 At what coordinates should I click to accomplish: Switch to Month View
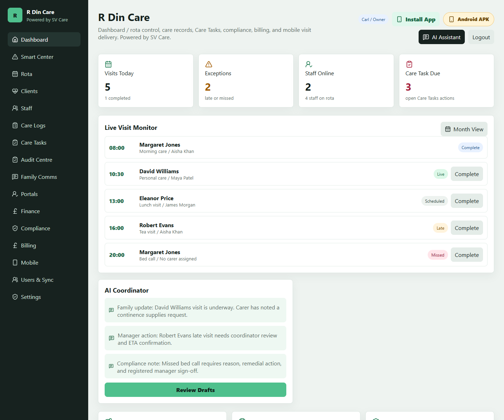pyautogui.click(x=464, y=129)
